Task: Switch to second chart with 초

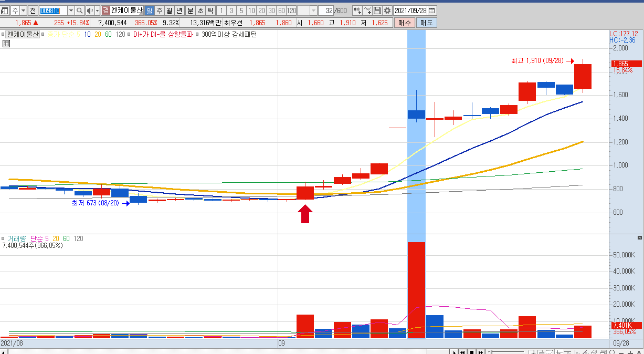Action: coord(200,11)
